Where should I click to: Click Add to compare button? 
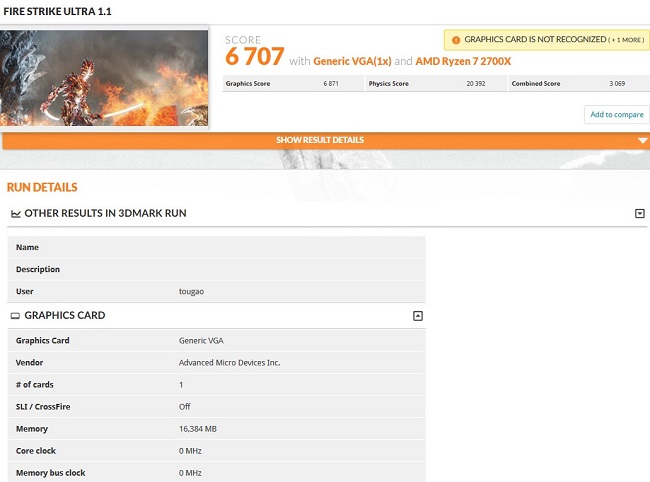617,114
